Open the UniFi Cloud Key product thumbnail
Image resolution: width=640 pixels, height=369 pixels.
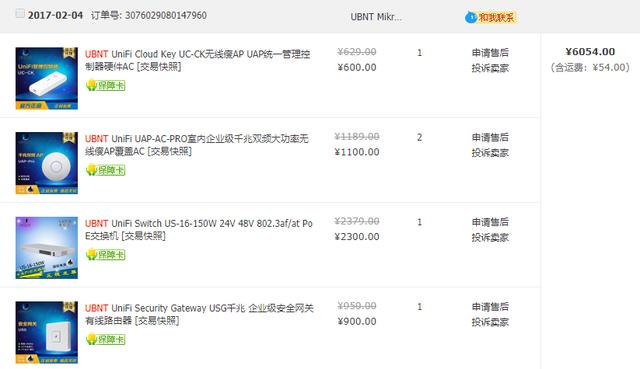coord(47,78)
